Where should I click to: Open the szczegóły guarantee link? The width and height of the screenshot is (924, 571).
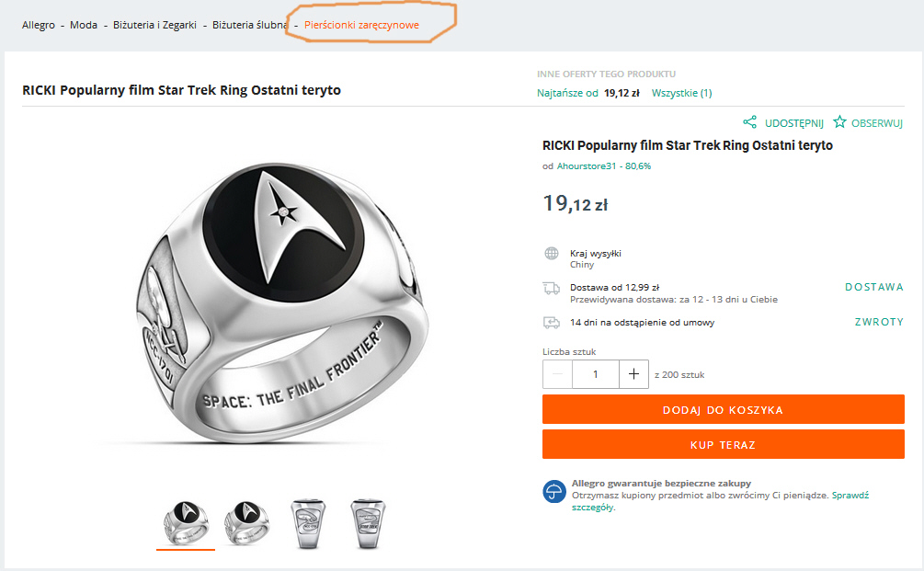click(591, 508)
